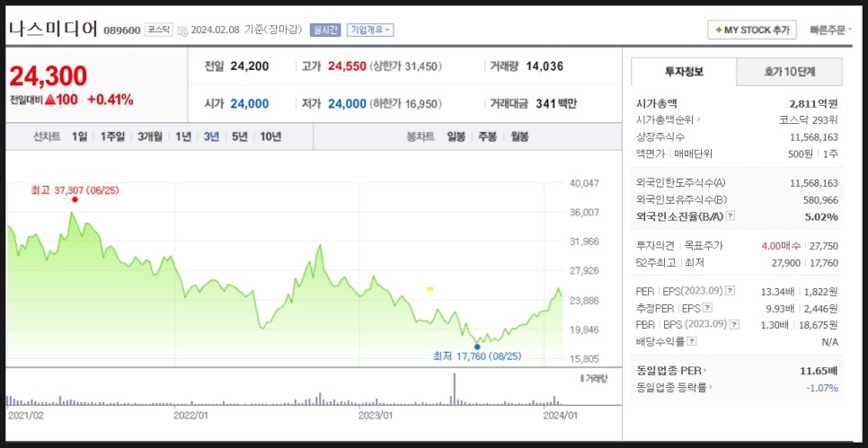Select the 1일 line chart period

click(x=79, y=136)
